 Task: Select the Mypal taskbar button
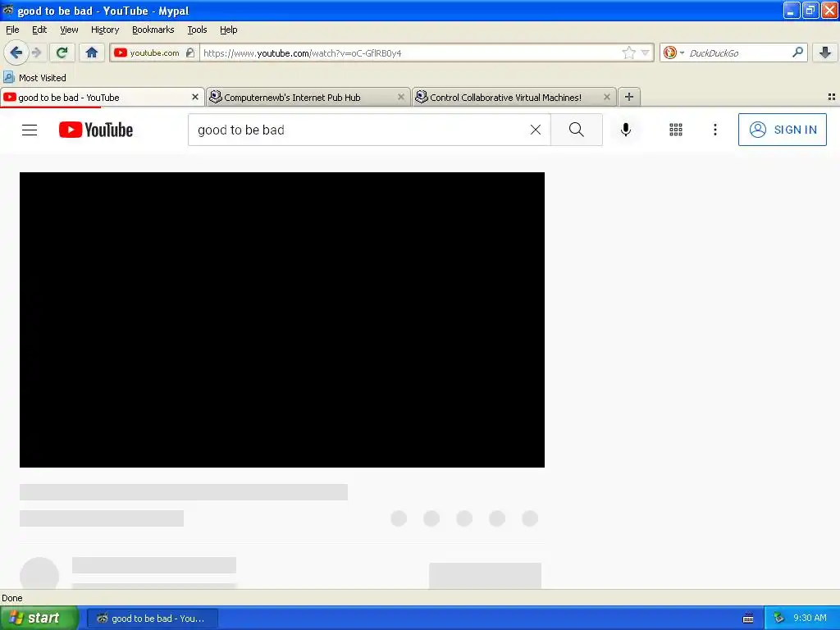[153, 619]
